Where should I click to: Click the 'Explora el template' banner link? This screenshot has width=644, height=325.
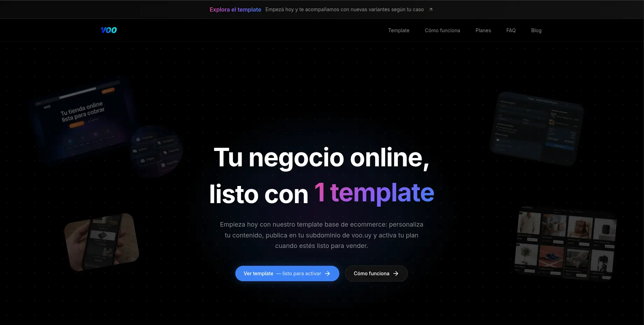pyautogui.click(x=235, y=9)
